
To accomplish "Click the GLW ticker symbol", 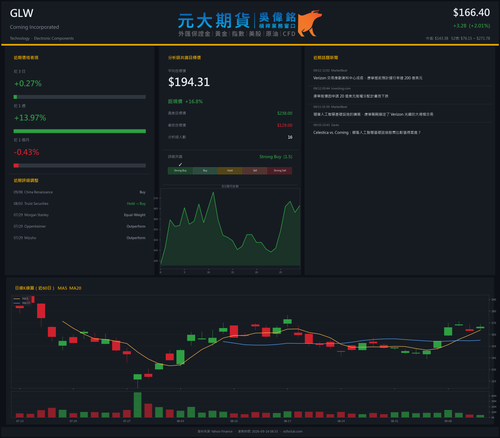I will 22,13.
